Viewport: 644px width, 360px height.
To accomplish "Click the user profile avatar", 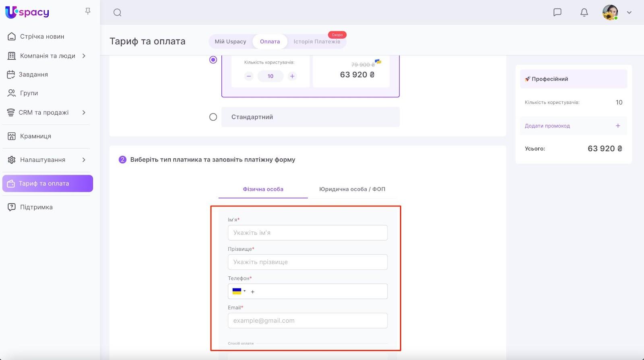I will tap(610, 12).
